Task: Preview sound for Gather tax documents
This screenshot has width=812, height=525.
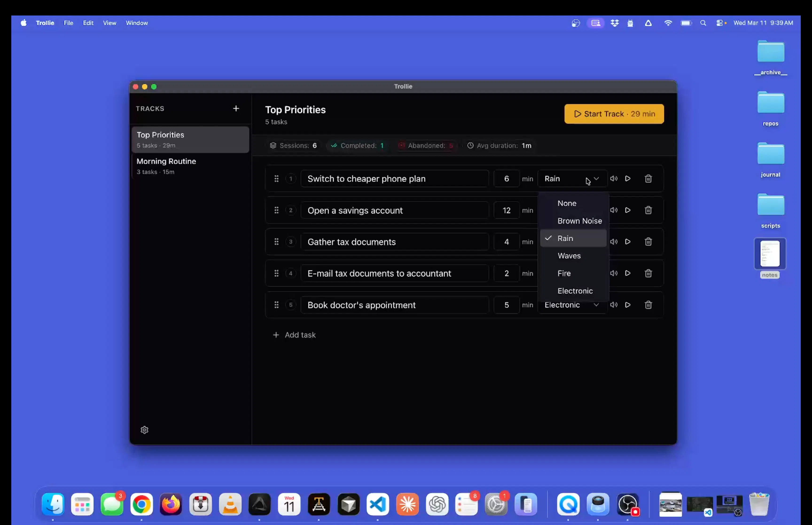Action: point(614,242)
